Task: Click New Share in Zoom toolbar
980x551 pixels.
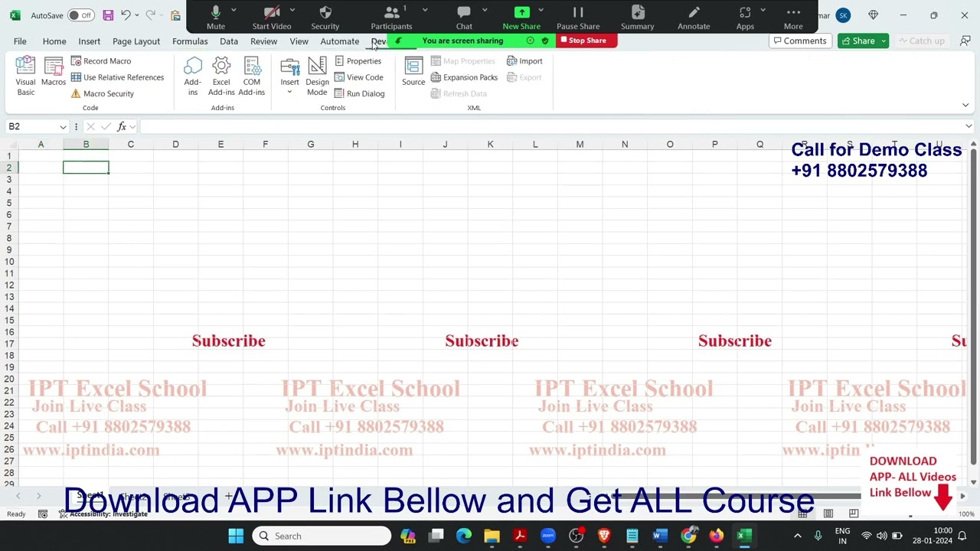Action: (x=521, y=17)
